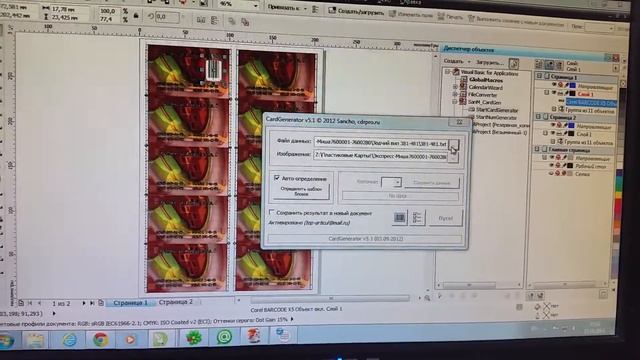Collapse the SanM_CardGen node

(x=455, y=102)
